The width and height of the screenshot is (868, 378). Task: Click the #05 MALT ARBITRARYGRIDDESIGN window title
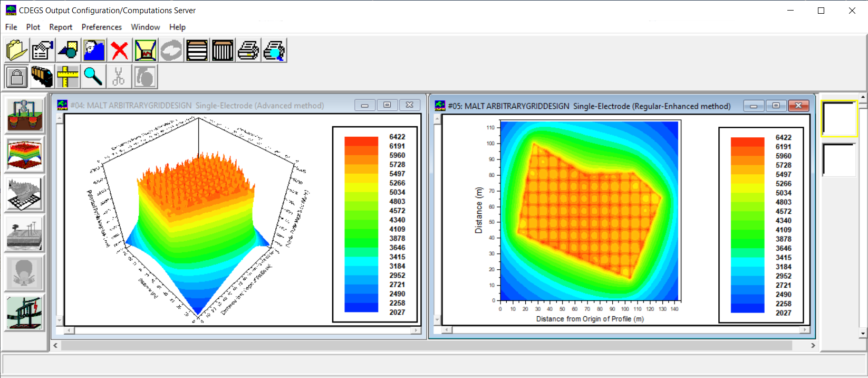[590, 106]
